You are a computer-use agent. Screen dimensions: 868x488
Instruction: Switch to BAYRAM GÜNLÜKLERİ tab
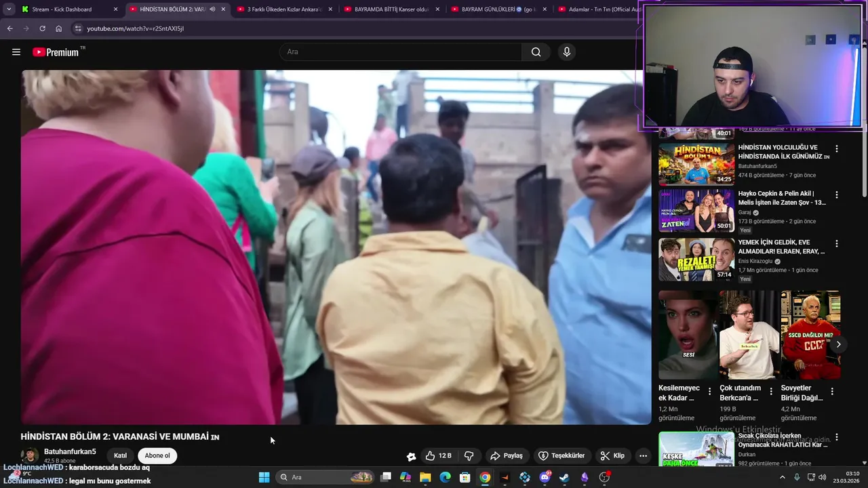[499, 9]
